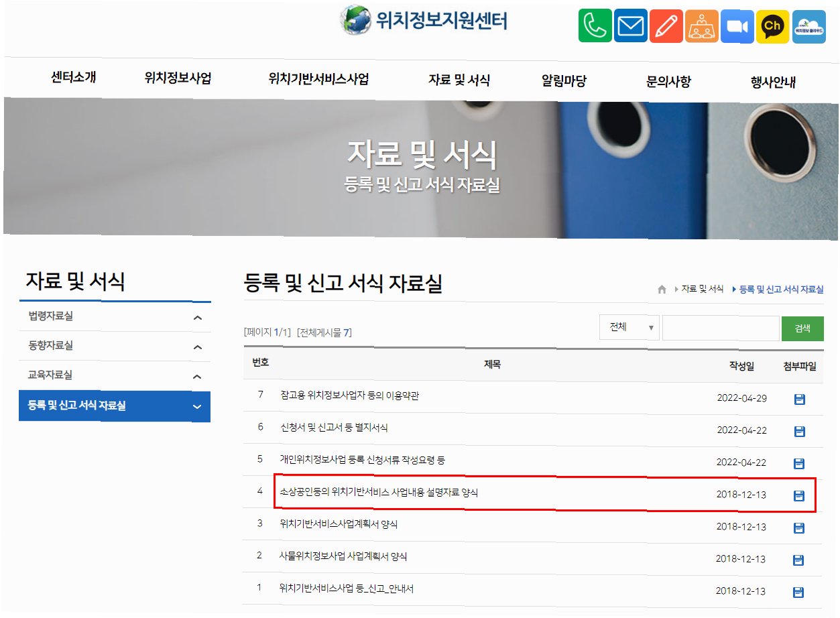Image resolution: width=840 pixels, height=618 pixels.
Task: Collapse the 등록 및 신고 서식 자료실 chevron
Action: point(197,407)
